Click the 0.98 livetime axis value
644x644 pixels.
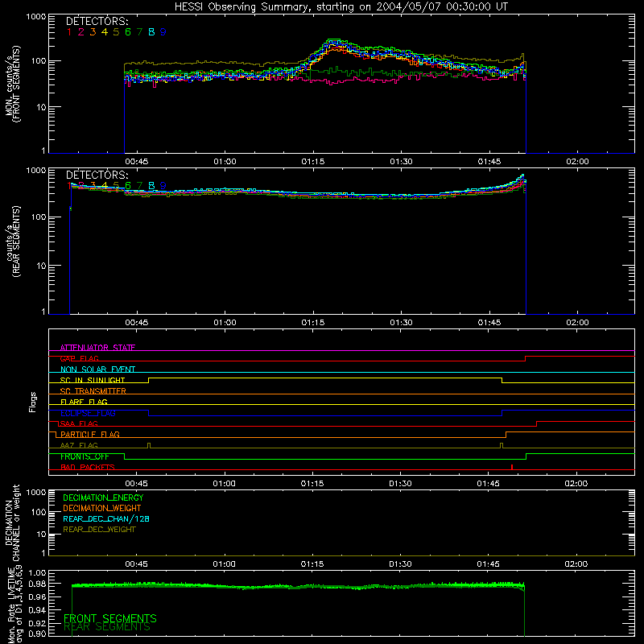pyautogui.click(x=37, y=583)
